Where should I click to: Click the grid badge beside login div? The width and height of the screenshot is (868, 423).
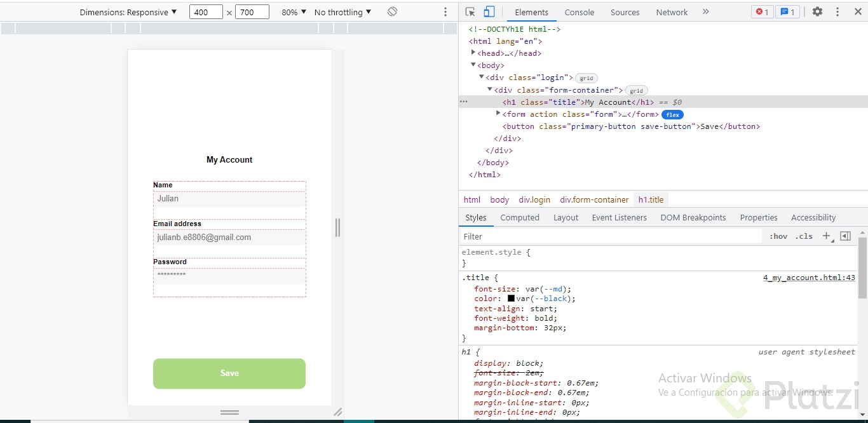587,78
